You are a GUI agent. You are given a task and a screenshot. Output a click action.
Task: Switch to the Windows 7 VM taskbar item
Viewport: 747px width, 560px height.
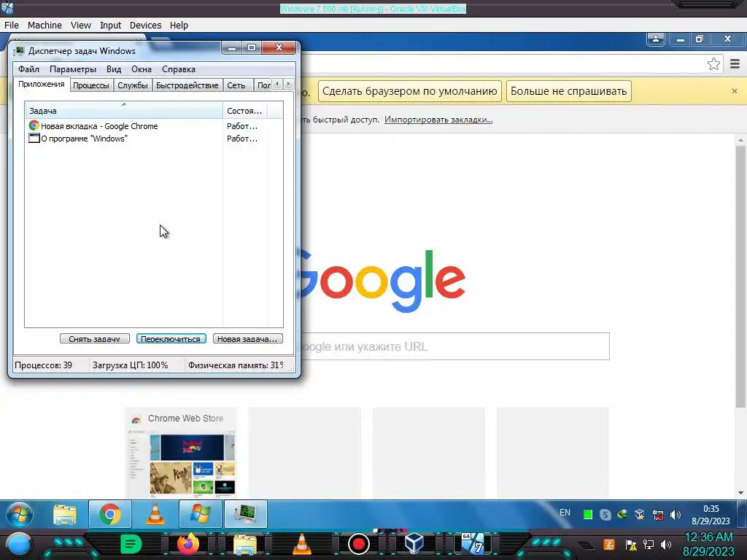[473, 543]
